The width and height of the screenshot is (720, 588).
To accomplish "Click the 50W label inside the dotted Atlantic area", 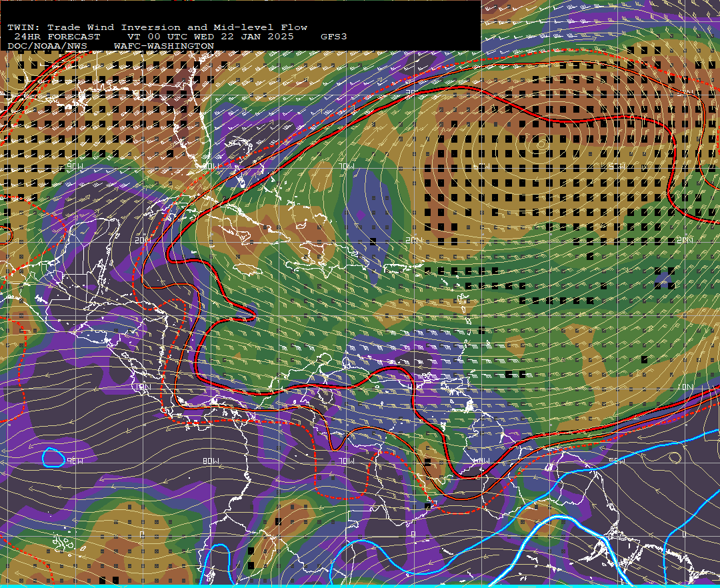I will pyautogui.click(x=617, y=166).
